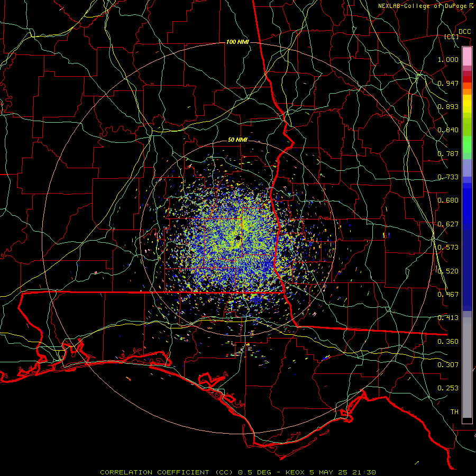Select the 0.520 scale value

448,271
